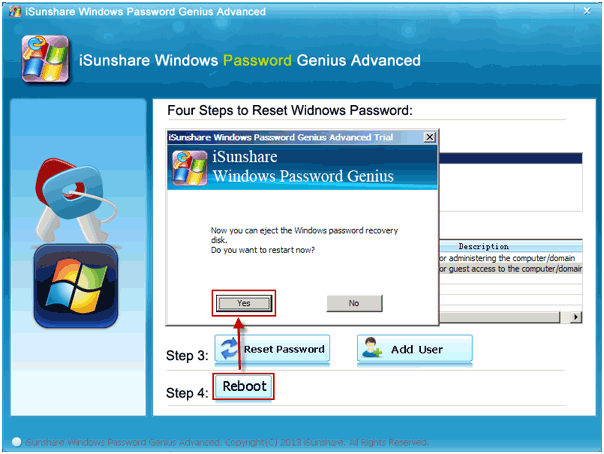Click the round icon beside copyright text
The image size is (604, 454).
click(x=17, y=442)
